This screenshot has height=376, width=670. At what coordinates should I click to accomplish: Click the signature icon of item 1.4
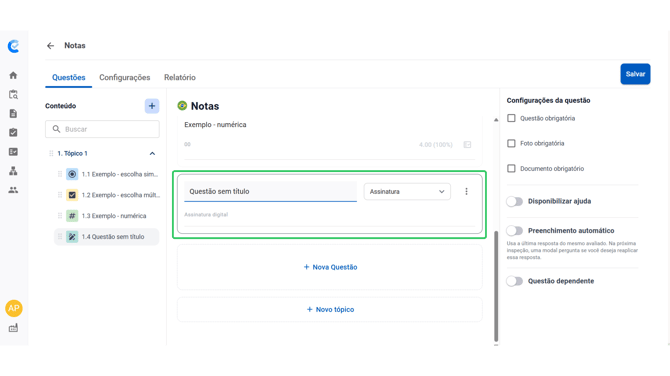72,237
